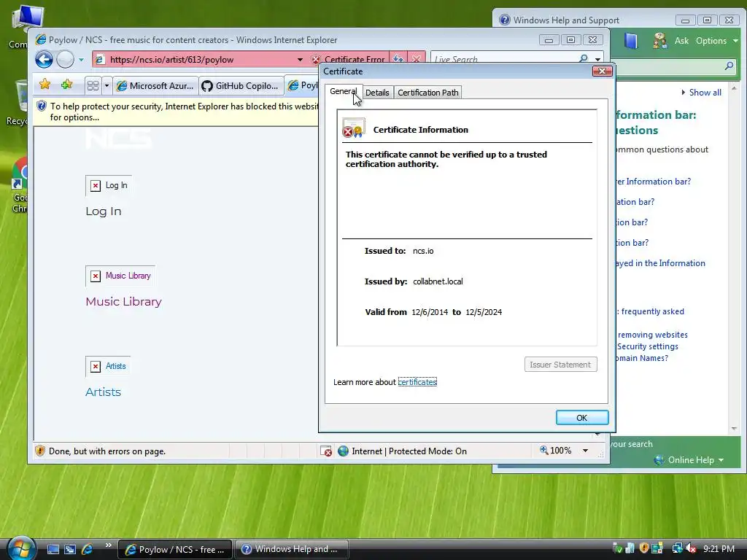The width and height of the screenshot is (747, 560).
Task: Click Show Desktop quick launch icon
Action: (53, 550)
